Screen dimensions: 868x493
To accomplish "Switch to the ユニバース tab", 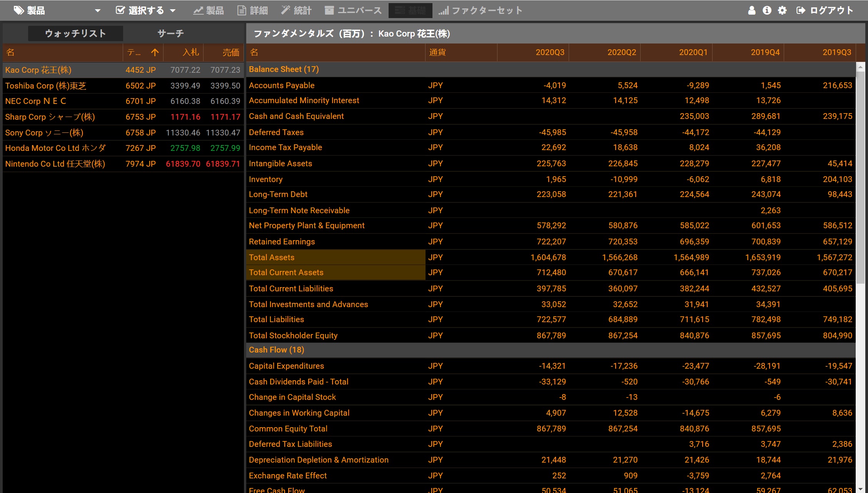I will point(353,10).
